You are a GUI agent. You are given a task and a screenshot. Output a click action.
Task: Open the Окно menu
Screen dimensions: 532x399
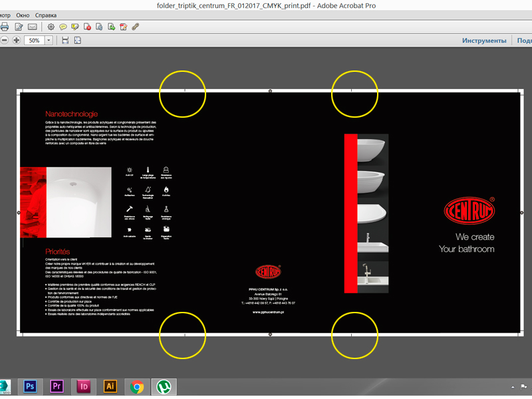[x=23, y=15]
